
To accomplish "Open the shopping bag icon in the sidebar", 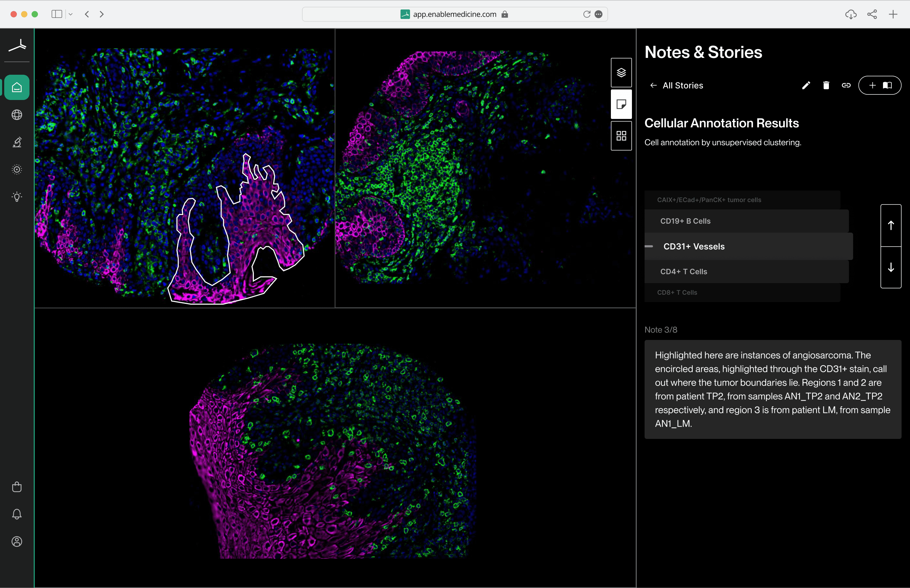I will point(17,487).
